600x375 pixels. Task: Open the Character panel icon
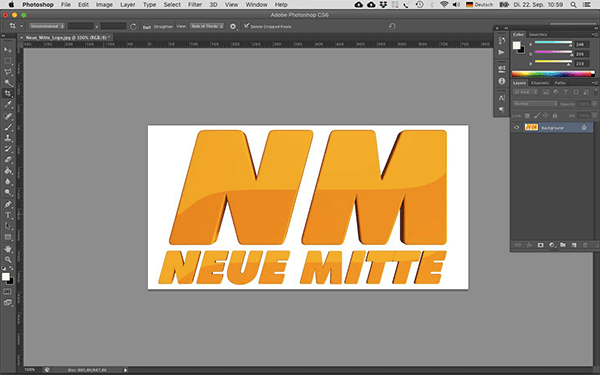tap(502, 98)
